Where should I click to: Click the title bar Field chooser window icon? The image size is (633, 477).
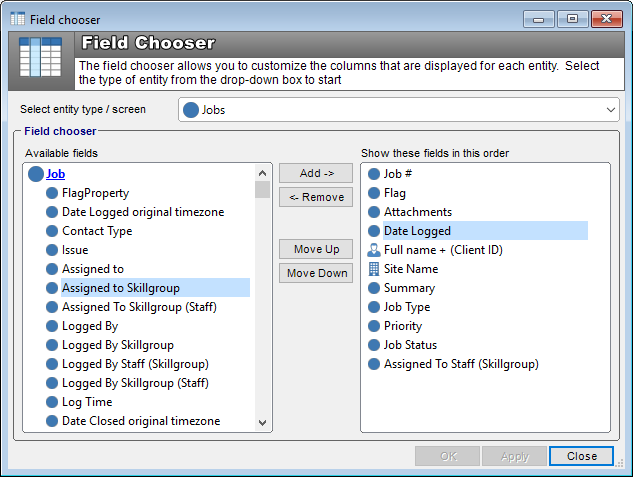point(17,19)
